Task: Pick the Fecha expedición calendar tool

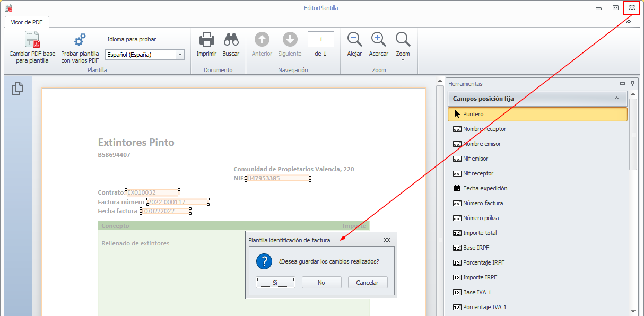Action: [x=537, y=188]
